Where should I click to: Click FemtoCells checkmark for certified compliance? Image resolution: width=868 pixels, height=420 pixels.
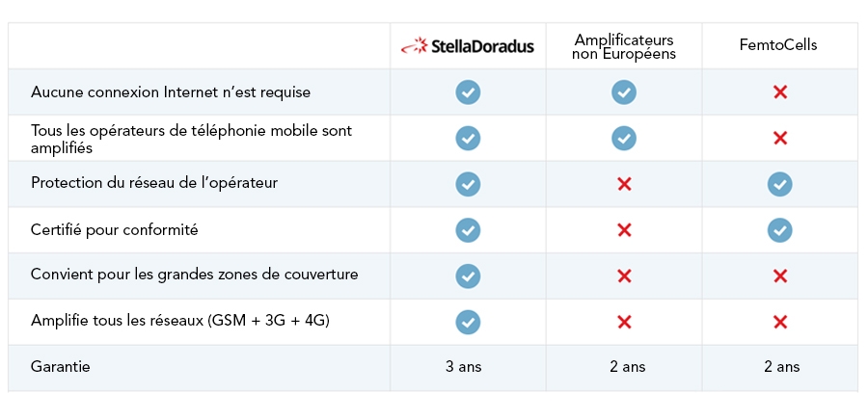tap(780, 229)
